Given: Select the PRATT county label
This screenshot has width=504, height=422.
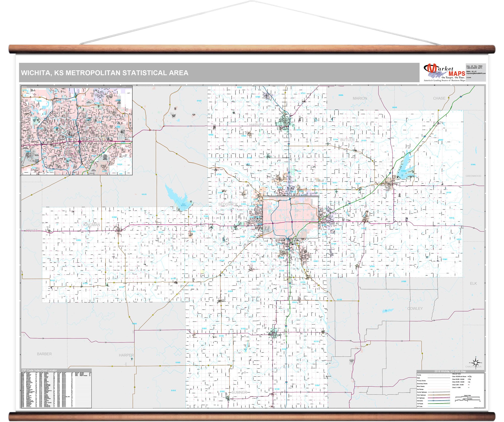Looking at the screenshot, I should [x=32, y=231].
